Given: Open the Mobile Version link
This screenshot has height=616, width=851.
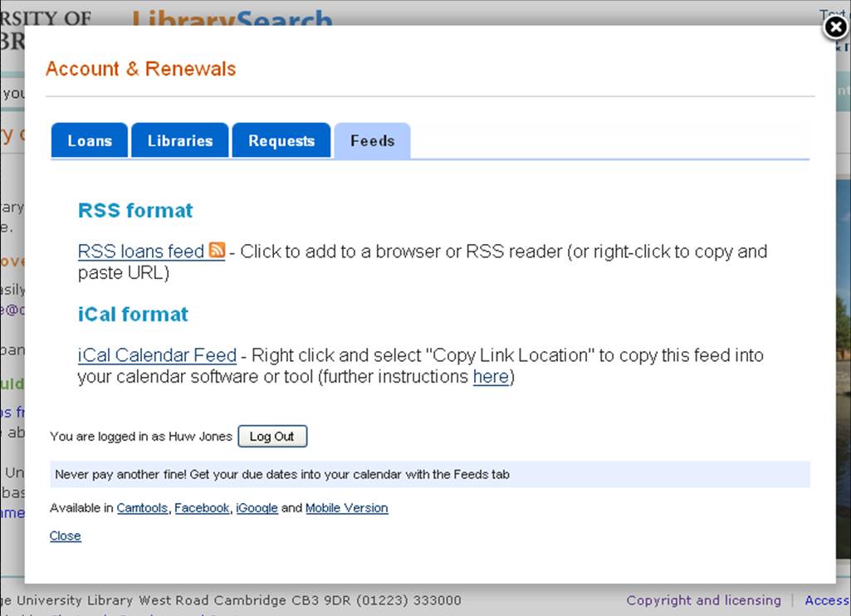Looking at the screenshot, I should (347, 507).
